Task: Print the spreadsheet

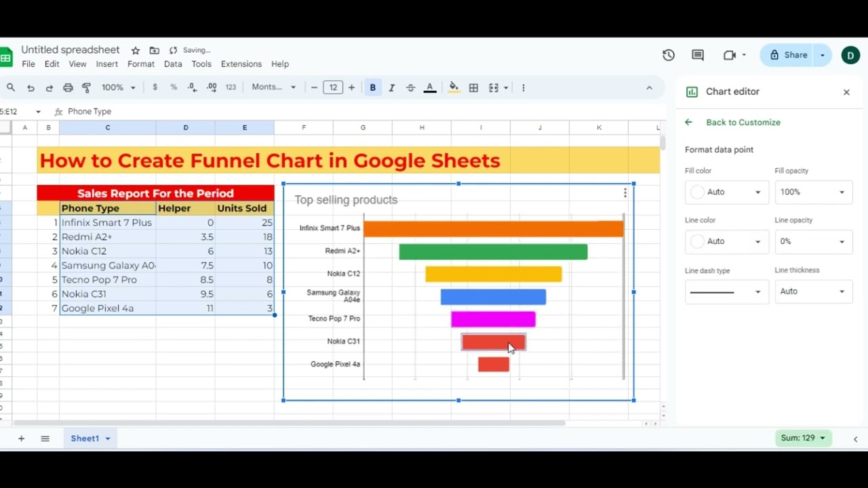Action: pos(68,87)
